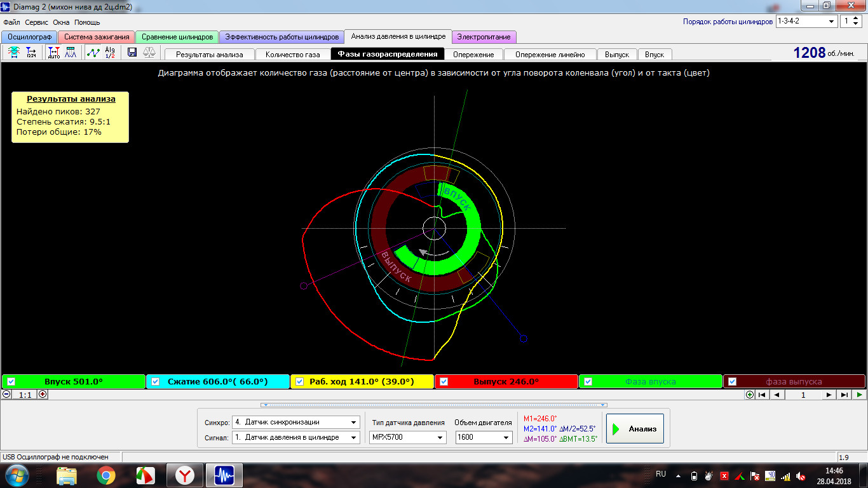Open Yandex browser from the taskbar
This screenshot has height=488, width=868.
tap(185, 475)
